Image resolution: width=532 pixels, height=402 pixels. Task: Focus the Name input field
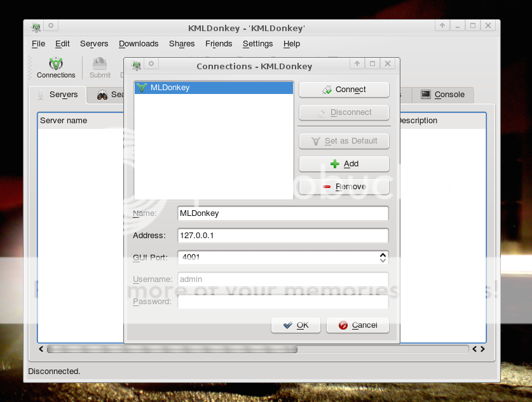[283, 213]
